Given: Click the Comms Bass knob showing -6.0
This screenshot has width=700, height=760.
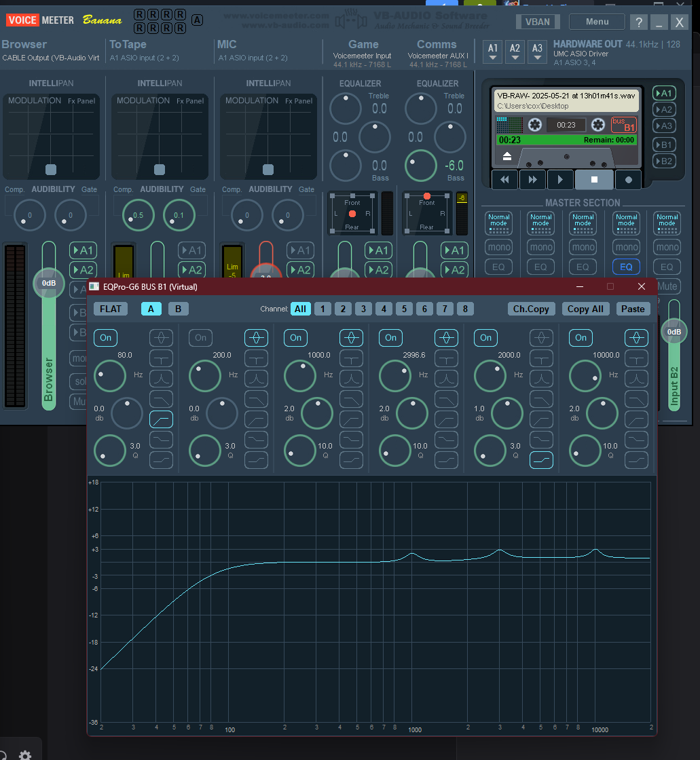Looking at the screenshot, I should 420,166.
